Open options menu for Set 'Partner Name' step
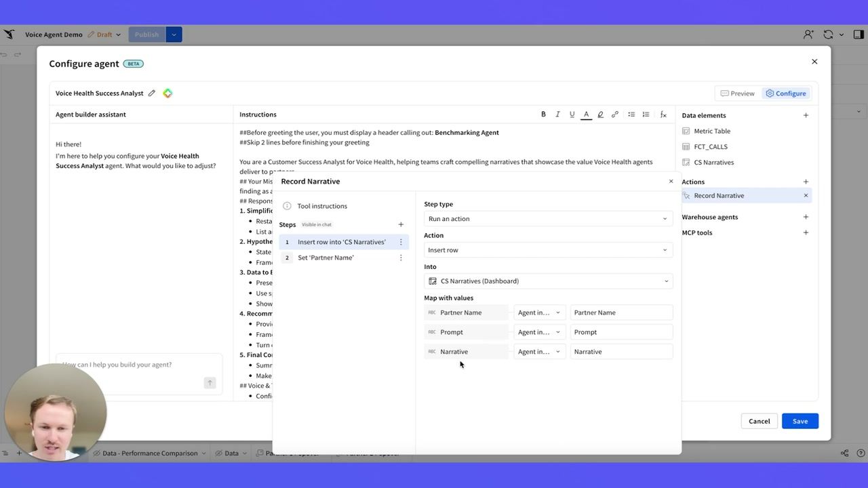This screenshot has height=488, width=868. [401, 258]
